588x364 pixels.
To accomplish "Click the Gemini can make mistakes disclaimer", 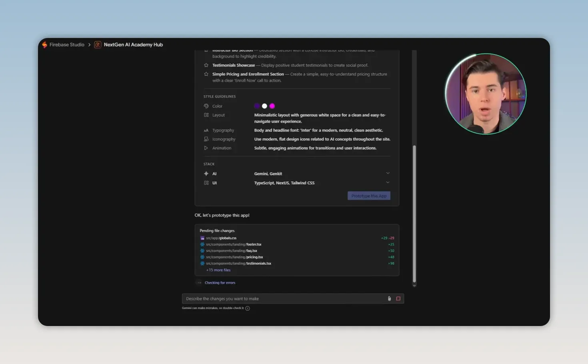I will click(213, 308).
